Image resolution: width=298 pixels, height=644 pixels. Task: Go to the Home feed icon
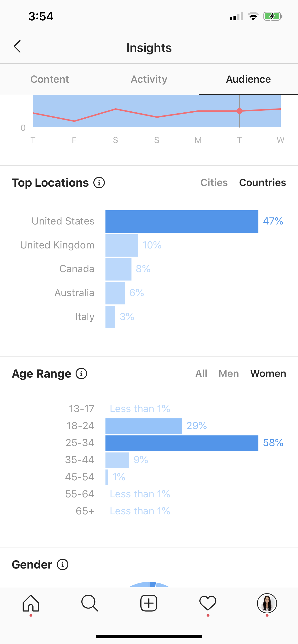pos(31,603)
